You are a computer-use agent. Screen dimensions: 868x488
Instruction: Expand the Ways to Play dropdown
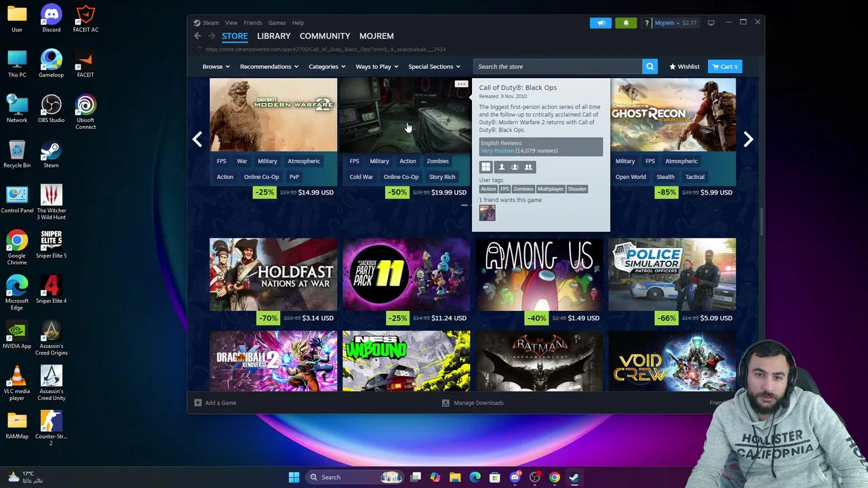point(377,66)
